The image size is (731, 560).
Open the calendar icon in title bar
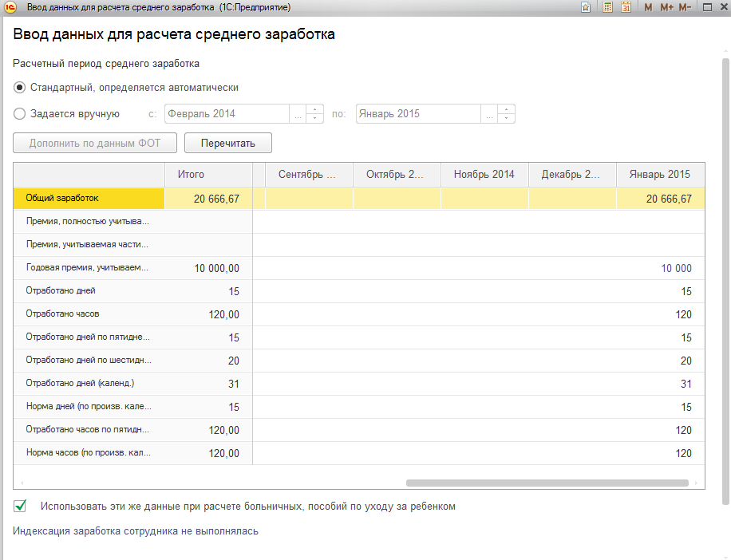coord(626,7)
